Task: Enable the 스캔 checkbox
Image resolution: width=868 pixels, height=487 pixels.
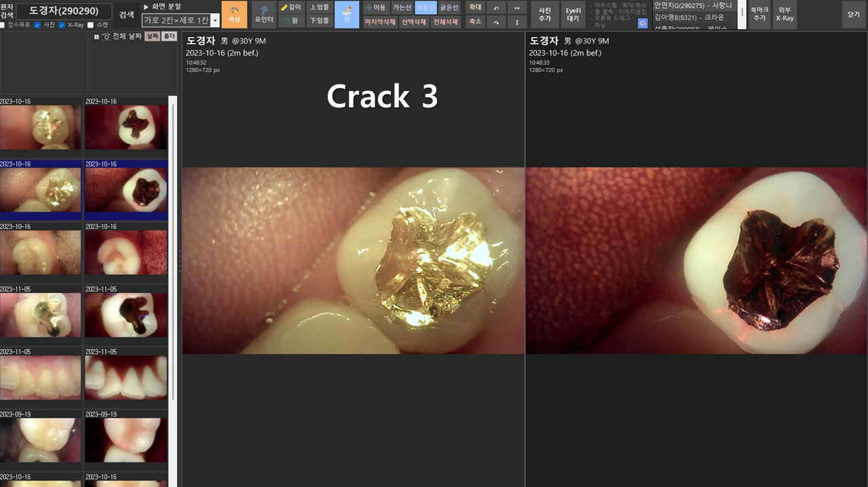Action: (91, 25)
